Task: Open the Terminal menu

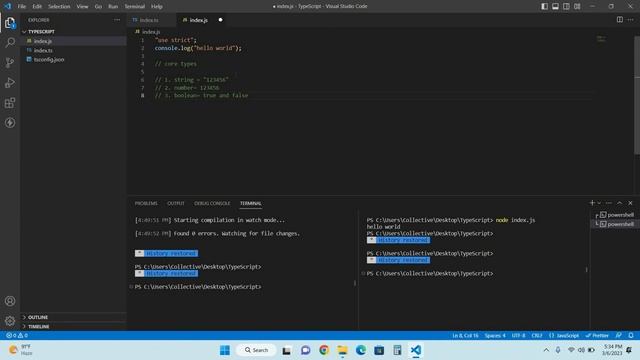Action: tap(135, 6)
